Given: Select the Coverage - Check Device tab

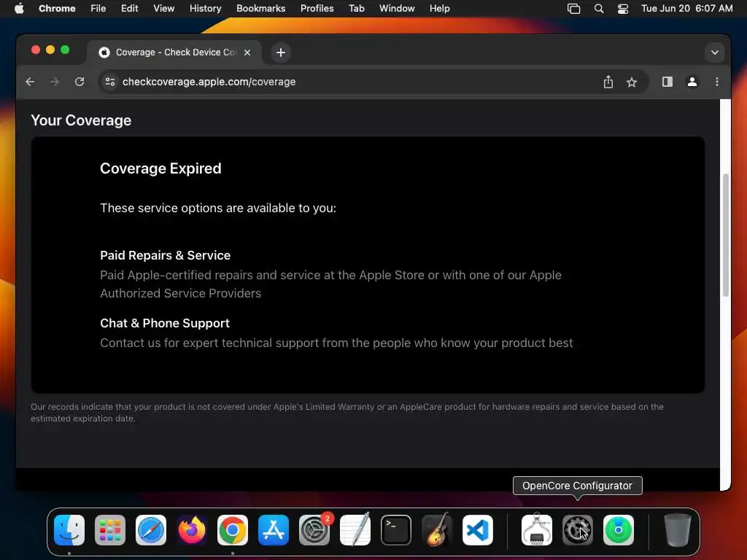Looking at the screenshot, I should coord(174,52).
